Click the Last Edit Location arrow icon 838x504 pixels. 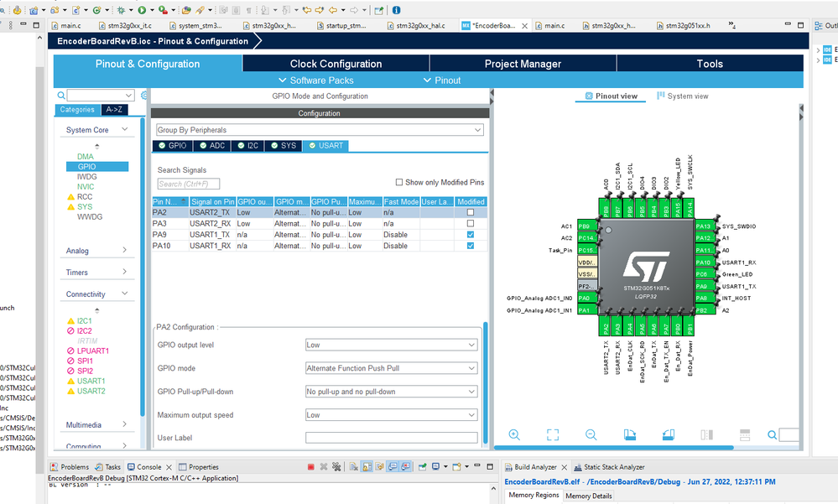pyautogui.click(x=307, y=10)
